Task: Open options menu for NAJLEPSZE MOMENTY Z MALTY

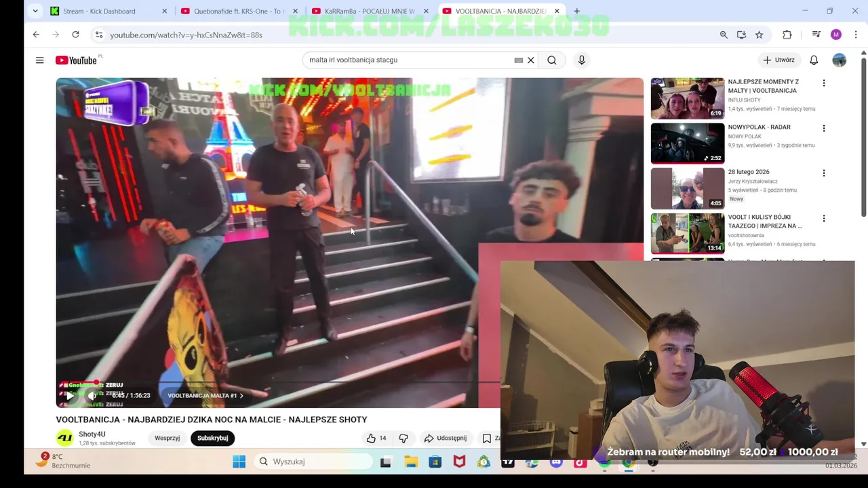Action: pyautogui.click(x=824, y=83)
